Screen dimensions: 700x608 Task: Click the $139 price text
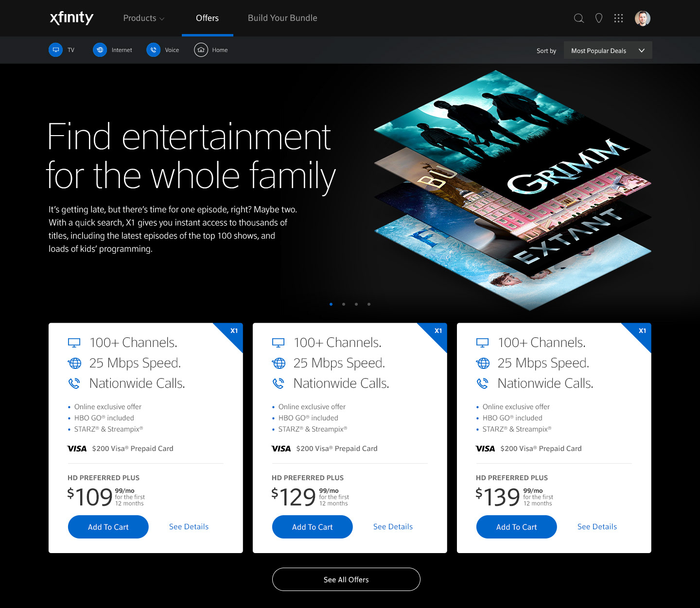point(498,497)
